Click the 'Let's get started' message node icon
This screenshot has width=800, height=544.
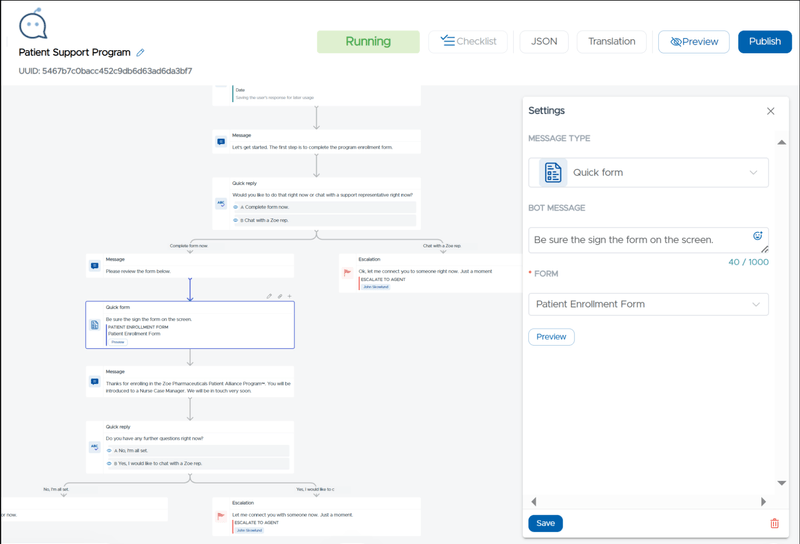[221, 142]
